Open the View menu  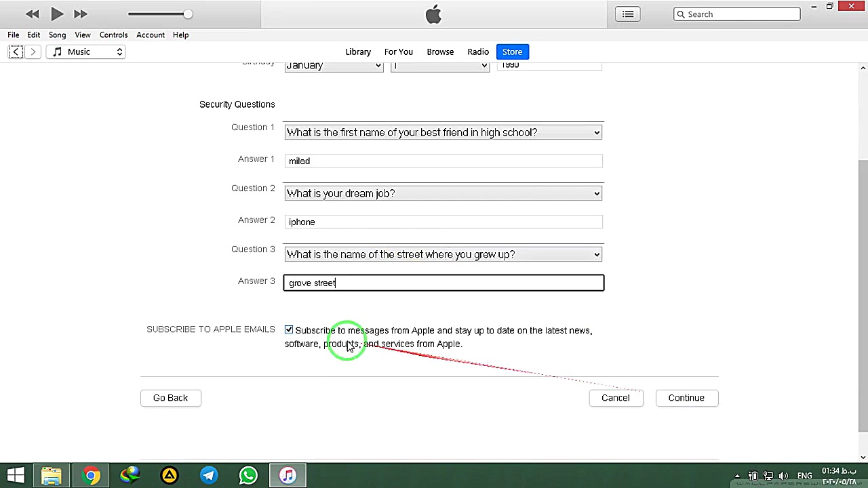click(x=83, y=35)
